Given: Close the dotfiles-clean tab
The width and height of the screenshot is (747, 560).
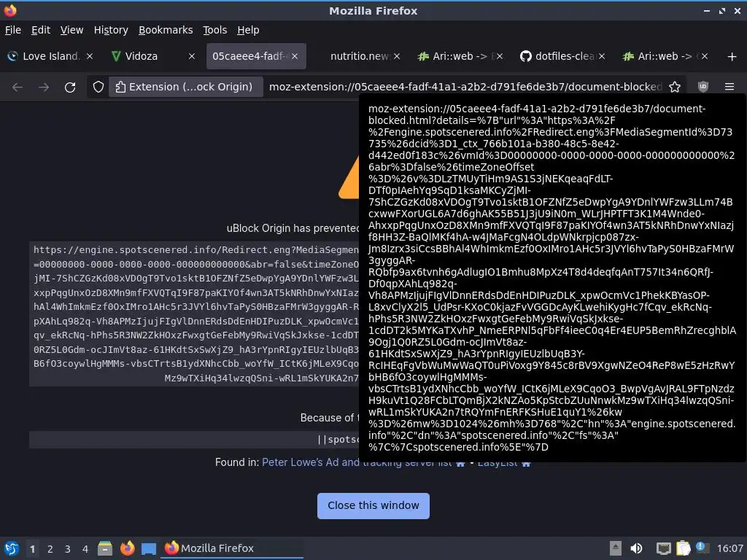Looking at the screenshot, I should coord(602,56).
